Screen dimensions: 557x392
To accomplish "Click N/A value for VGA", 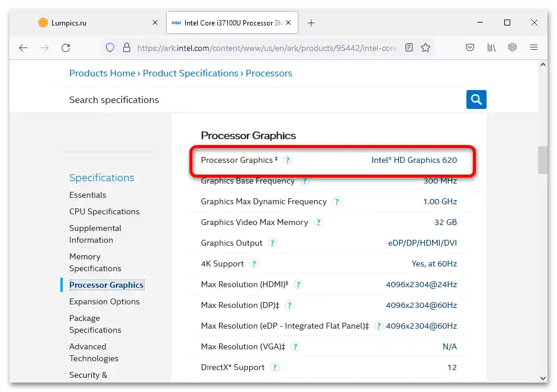I will (x=450, y=346).
